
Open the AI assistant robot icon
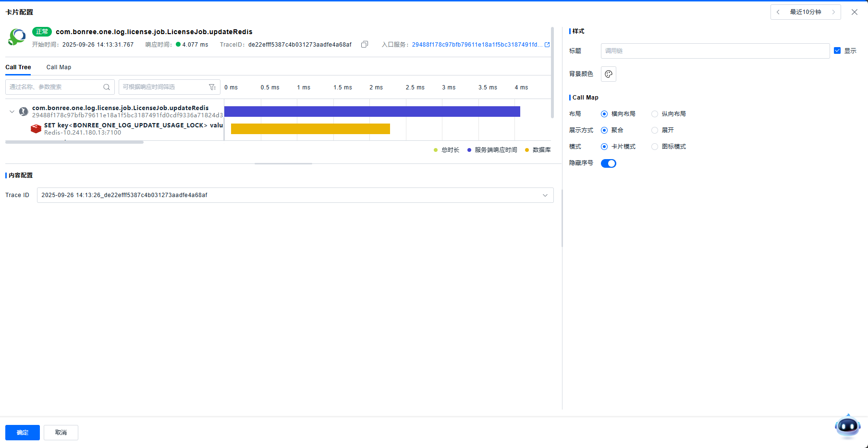847,426
